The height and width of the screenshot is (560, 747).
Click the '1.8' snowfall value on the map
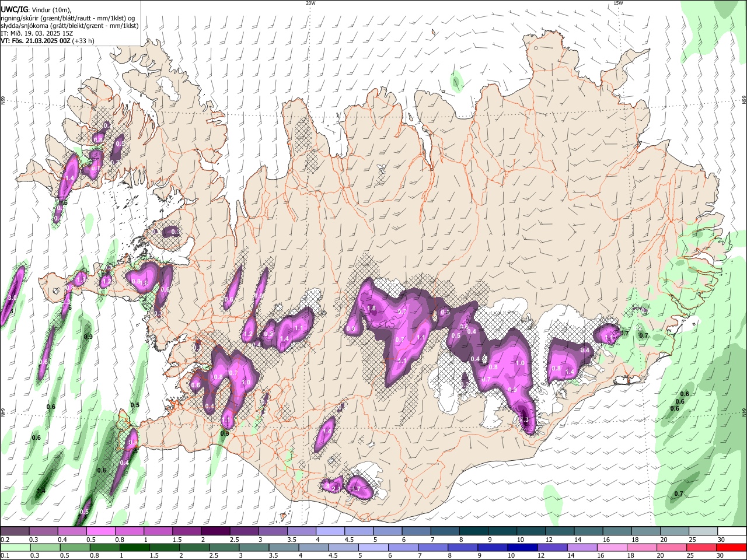coord(371,309)
